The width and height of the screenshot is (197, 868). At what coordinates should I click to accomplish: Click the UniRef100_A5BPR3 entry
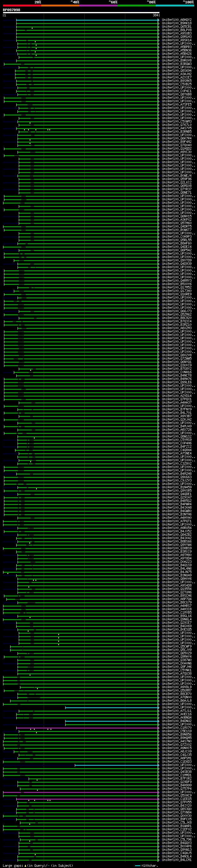(177, 47)
